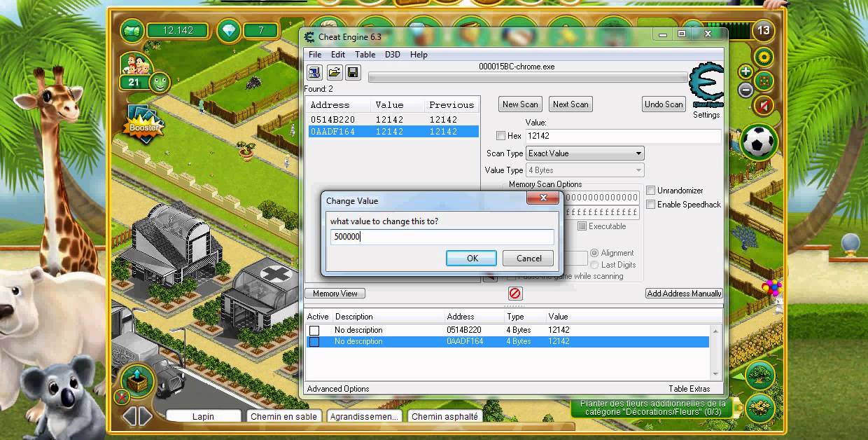Click the Previous column header
The image size is (868, 440).
coord(451,105)
